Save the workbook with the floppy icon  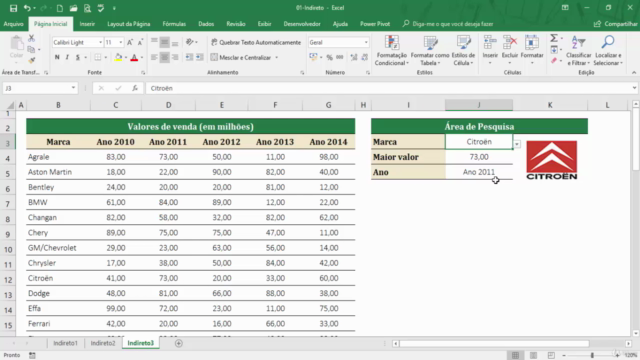(13, 8)
